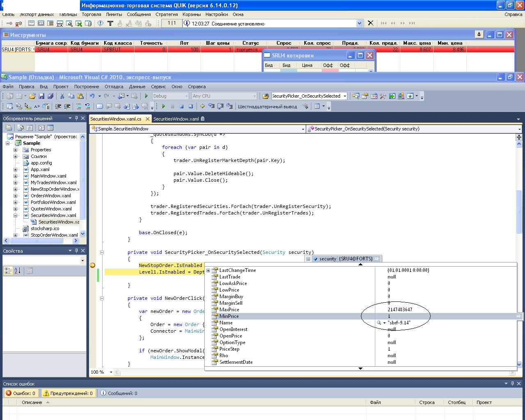Switch Properties panel to Alphabetical sort
The height and width of the screenshot is (420, 525).
pos(17,270)
